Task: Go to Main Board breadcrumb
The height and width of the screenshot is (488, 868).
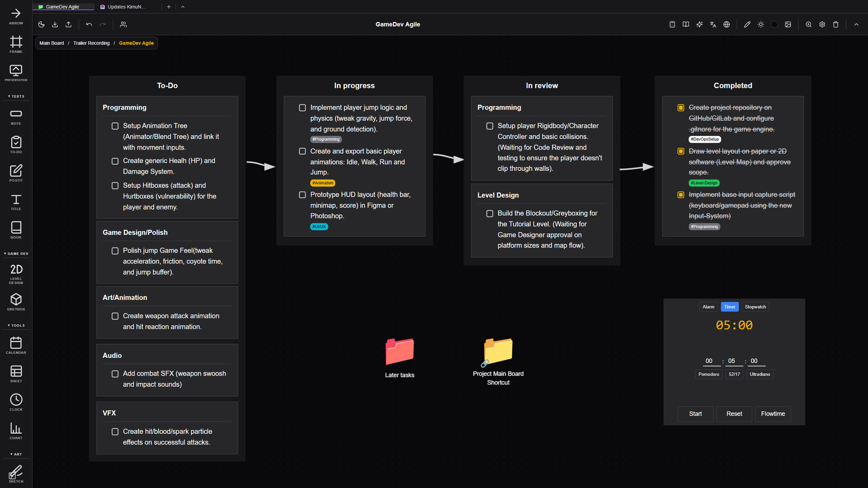Action: coord(52,43)
